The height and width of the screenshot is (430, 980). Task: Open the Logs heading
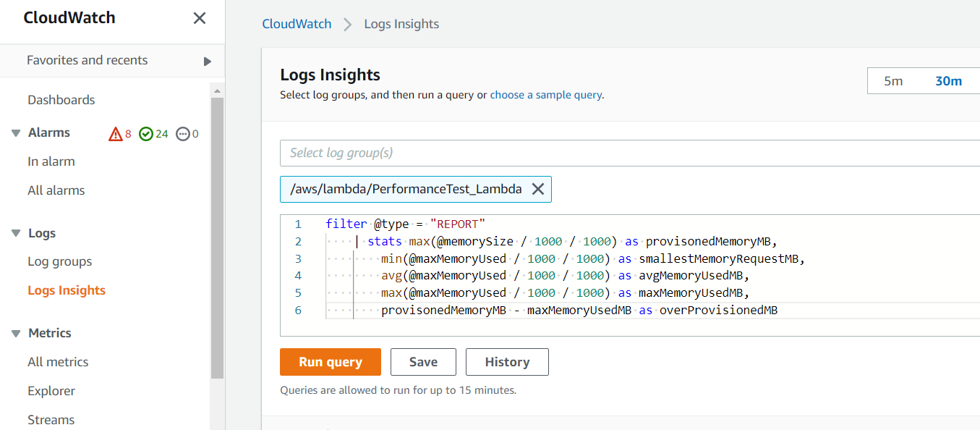[42, 233]
